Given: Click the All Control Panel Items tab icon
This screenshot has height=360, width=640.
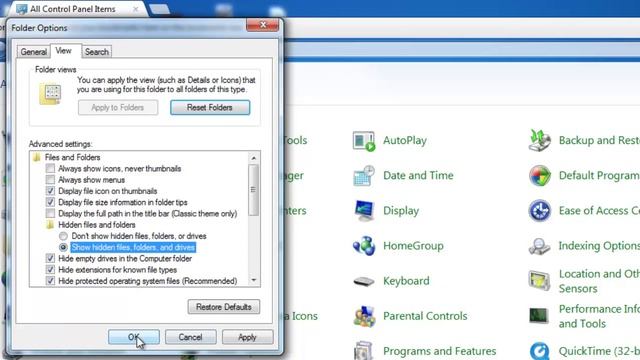Looking at the screenshot, I should click(21, 9).
